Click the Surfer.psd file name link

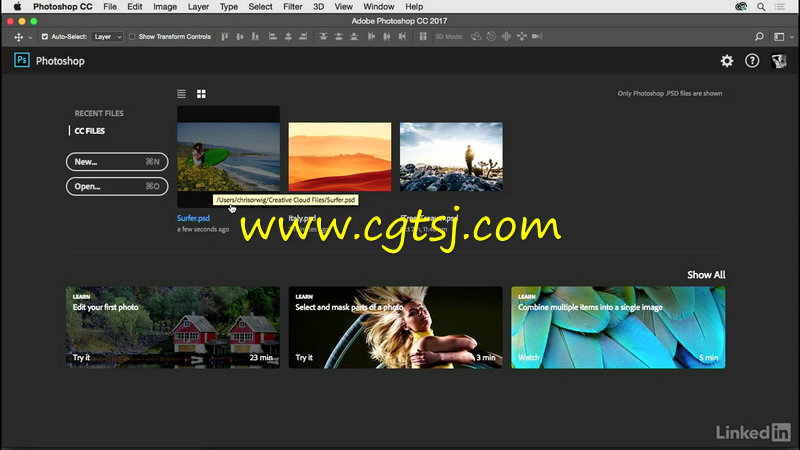(193, 218)
